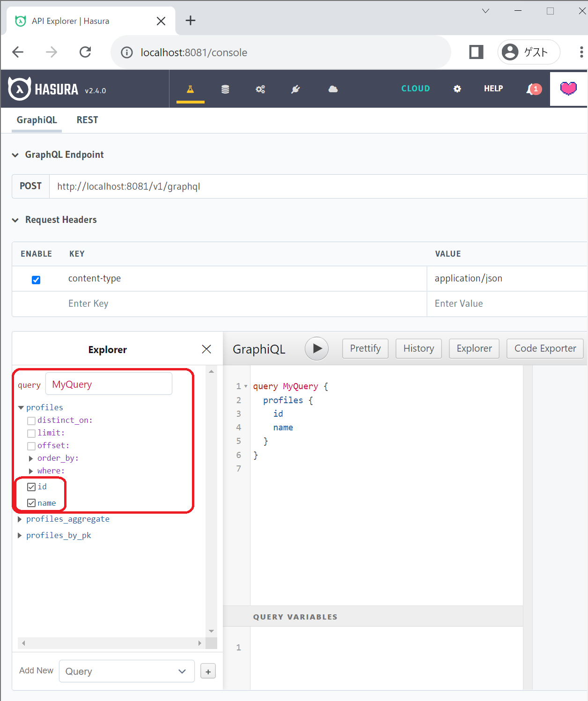Open the History panel
This screenshot has width=588, height=701.
419,348
